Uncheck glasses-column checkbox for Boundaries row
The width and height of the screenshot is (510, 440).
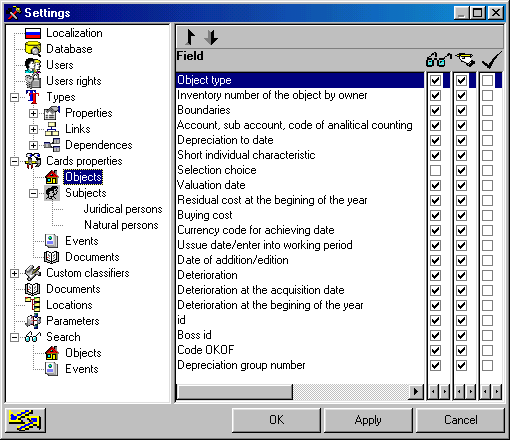click(435, 110)
